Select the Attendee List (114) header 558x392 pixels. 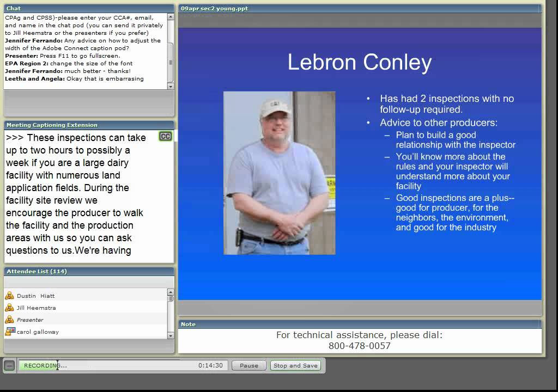pyautogui.click(x=89, y=272)
